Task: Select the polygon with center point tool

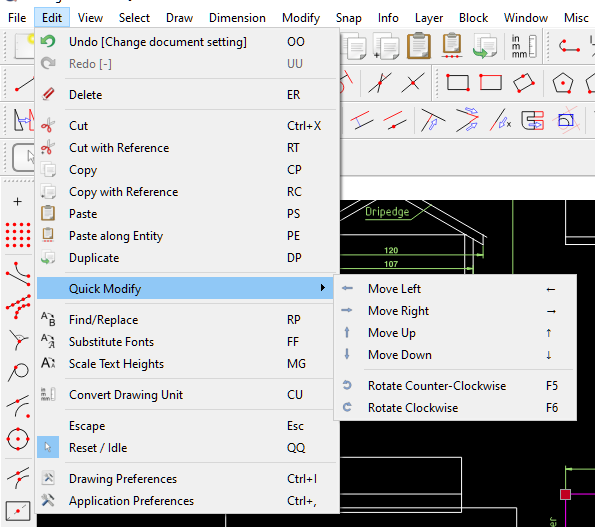Action: click(562, 83)
